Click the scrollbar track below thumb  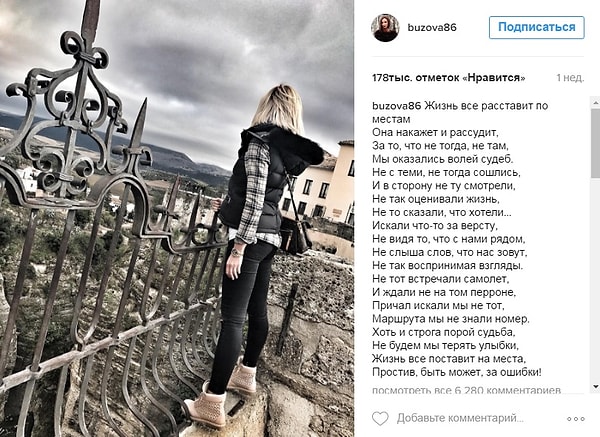595,278
